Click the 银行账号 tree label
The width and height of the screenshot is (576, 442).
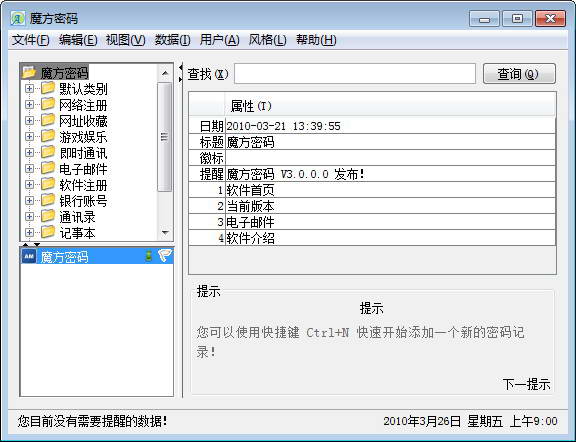pyautogui.click(x=83, y=201)
